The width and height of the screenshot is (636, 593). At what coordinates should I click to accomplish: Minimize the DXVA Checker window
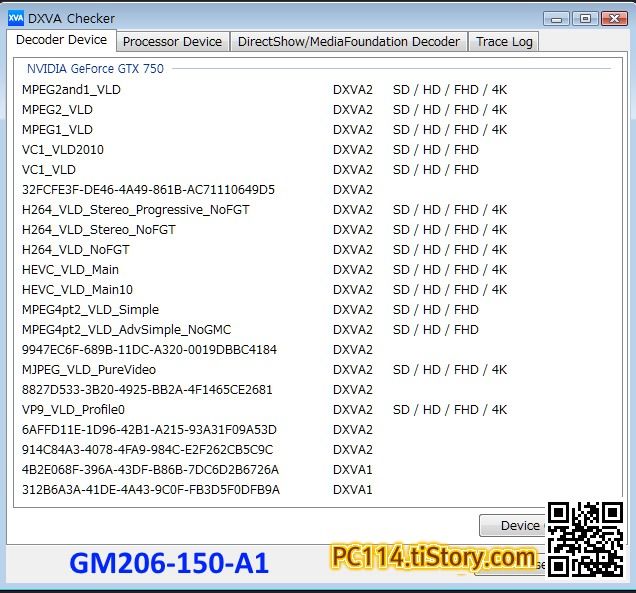[556, 19]
